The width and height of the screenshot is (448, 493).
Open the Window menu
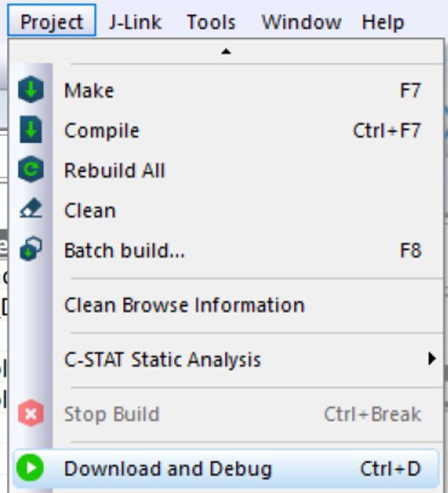301,22
